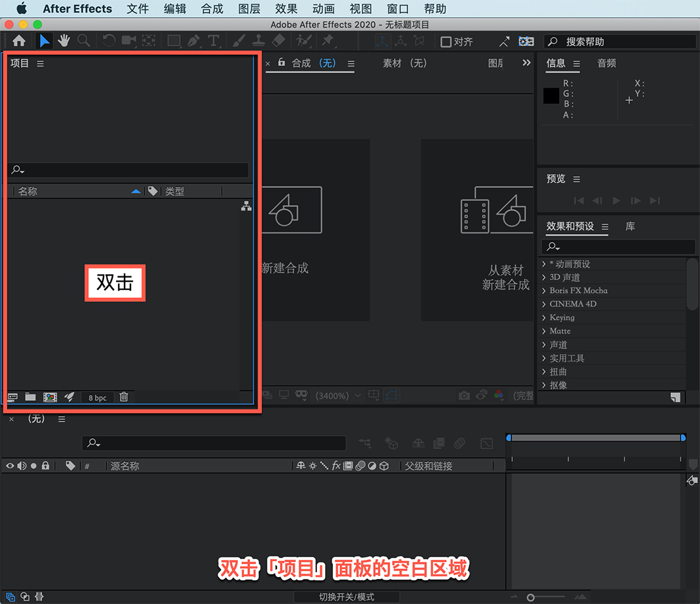This screenshot has height=604, width=700.
Task: Click the Effects and Presets search field
Action: click(x=618, y=247)
